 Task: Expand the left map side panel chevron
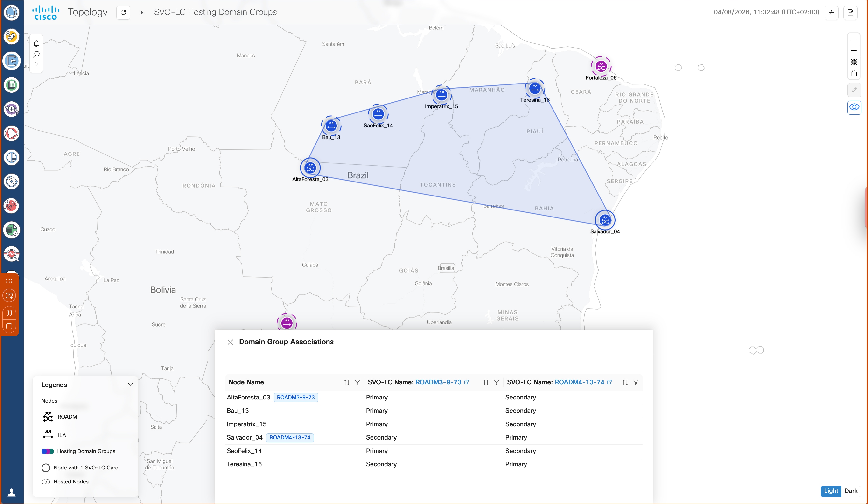click(36, 64)
